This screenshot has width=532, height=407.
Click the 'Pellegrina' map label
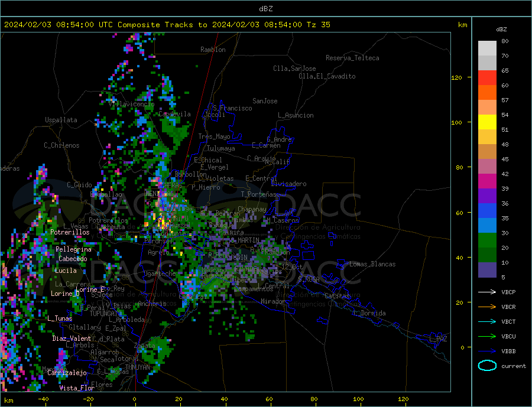(73, 249)
